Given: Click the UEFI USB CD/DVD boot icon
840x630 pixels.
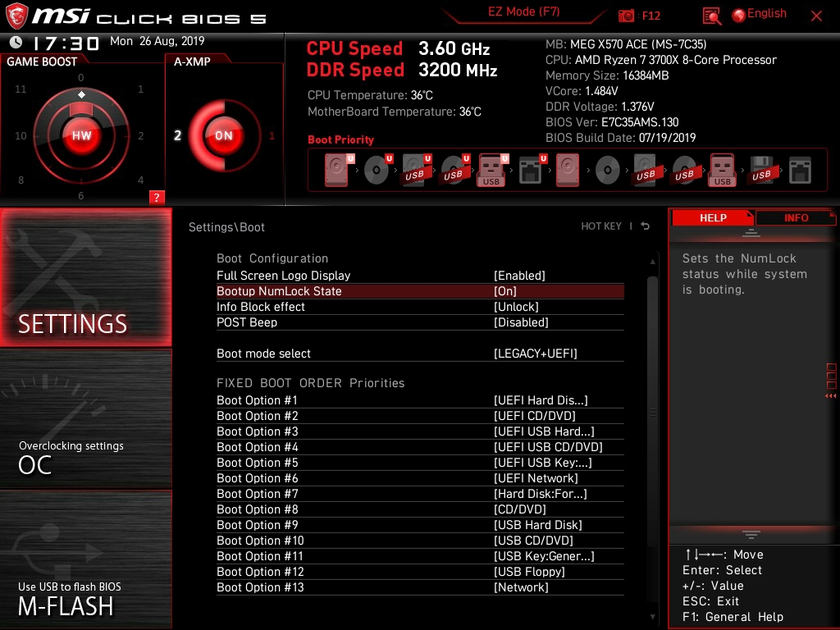Looking at the screenshot, I should pos(454,170).
